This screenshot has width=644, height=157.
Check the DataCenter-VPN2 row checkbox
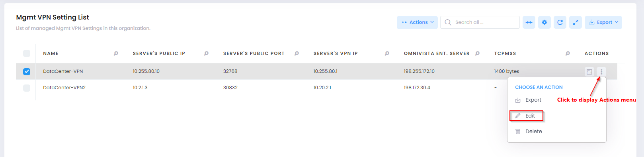pos(27,88)
